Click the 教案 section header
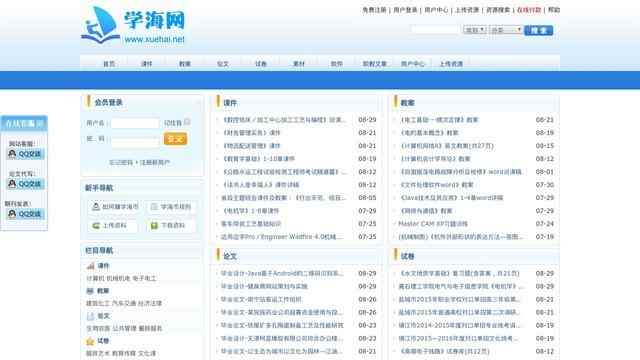 tap(408, 103)
